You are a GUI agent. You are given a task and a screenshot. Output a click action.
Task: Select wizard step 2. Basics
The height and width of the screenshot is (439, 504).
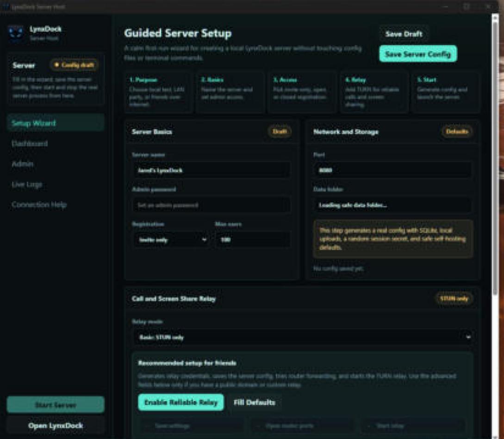point(230,92)
